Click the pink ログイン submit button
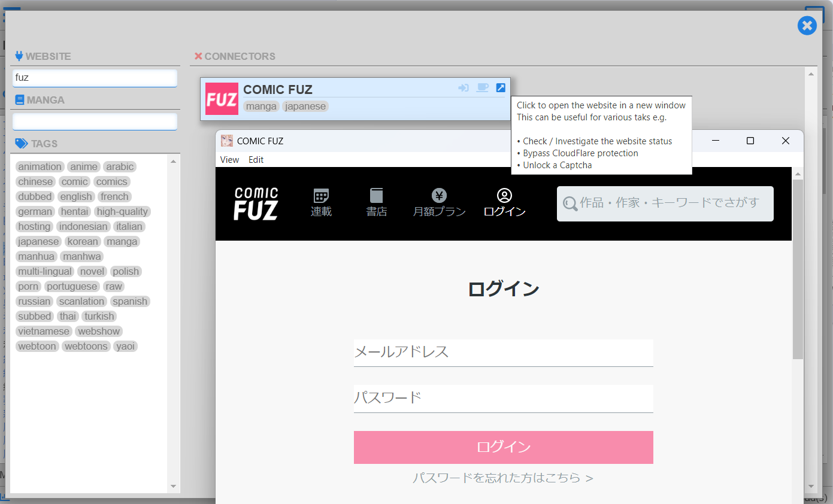Viewport: 833px width, 504px height. (503, 447)
